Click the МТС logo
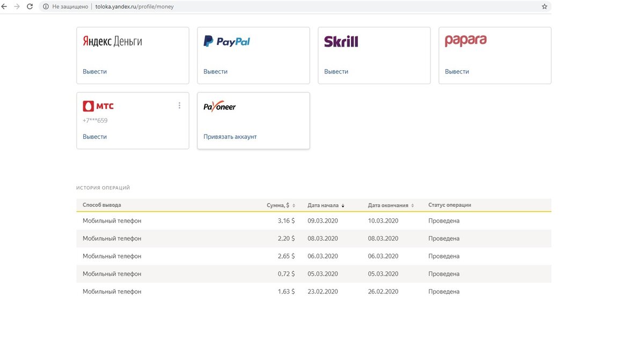 tap(98, 106)
